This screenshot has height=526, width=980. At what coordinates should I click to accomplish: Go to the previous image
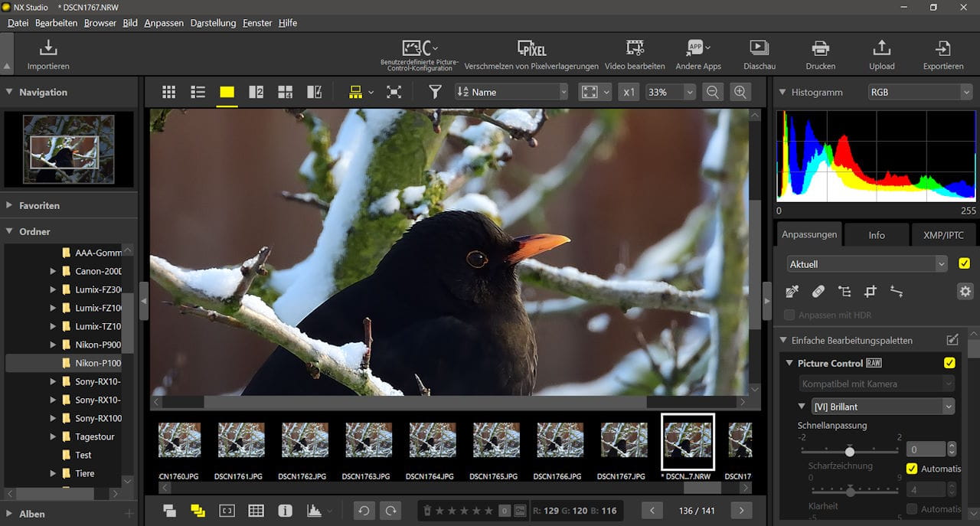click(x=652, y=511)
